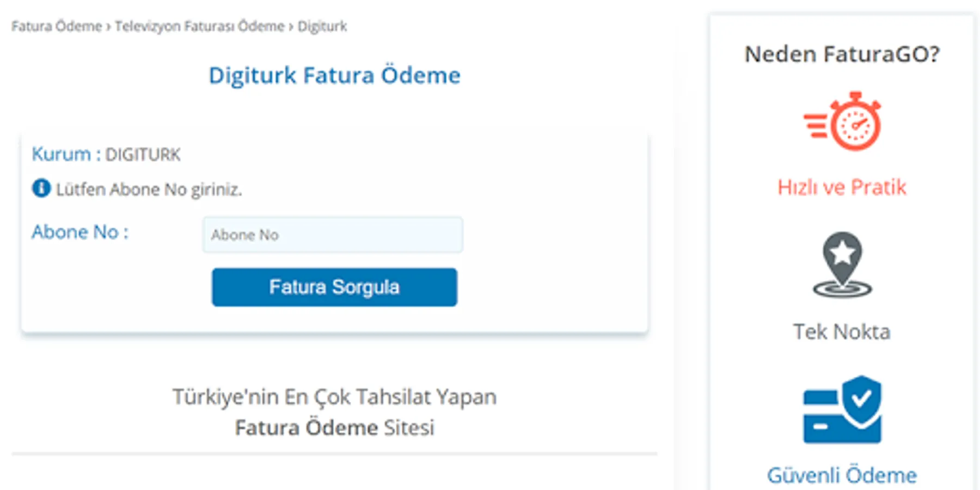Click the 'Abone No :' form label
Viewport: 980px width, 490px height.
click(x=80, y=232)
